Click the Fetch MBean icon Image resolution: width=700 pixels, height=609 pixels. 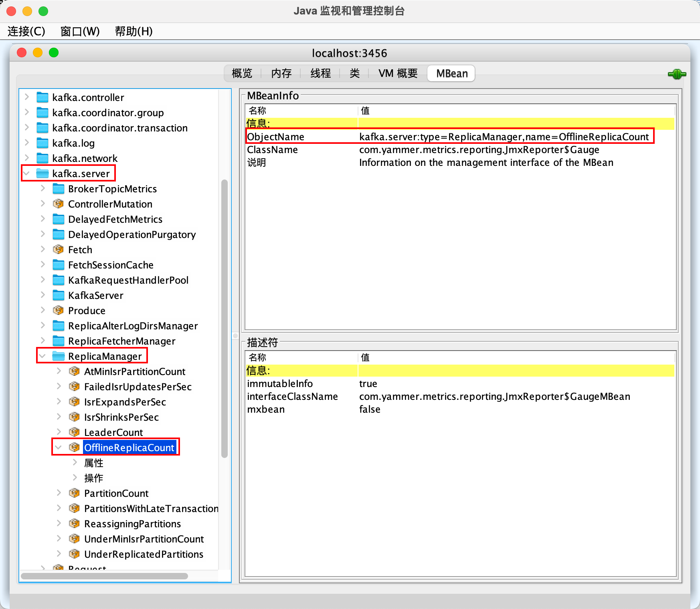point(59,250)
